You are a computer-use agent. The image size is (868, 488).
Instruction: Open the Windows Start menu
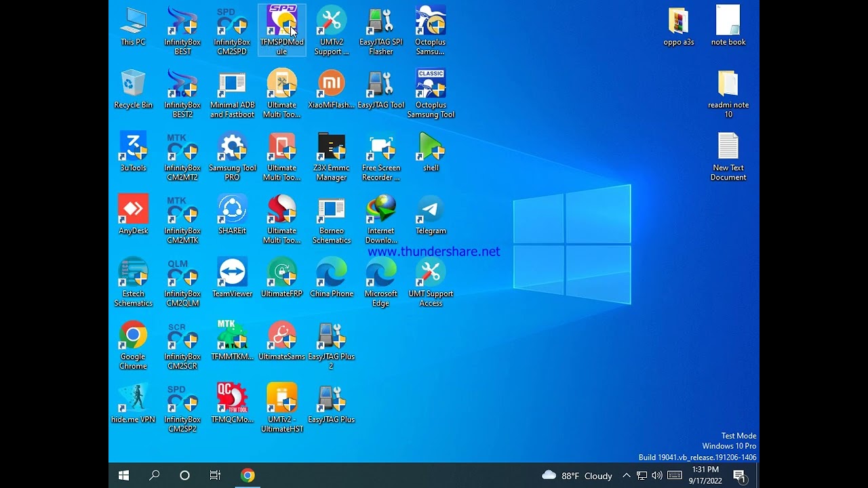(123, 475)
